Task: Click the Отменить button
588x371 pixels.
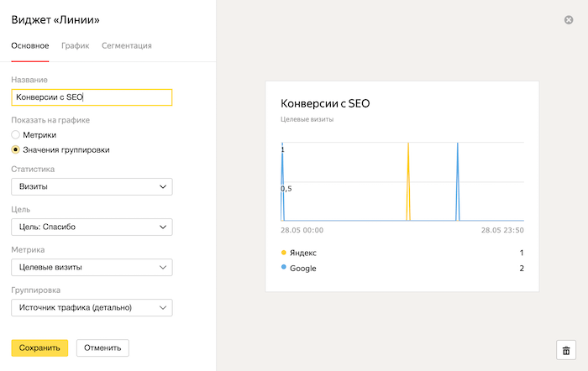Action: [102, 347]
